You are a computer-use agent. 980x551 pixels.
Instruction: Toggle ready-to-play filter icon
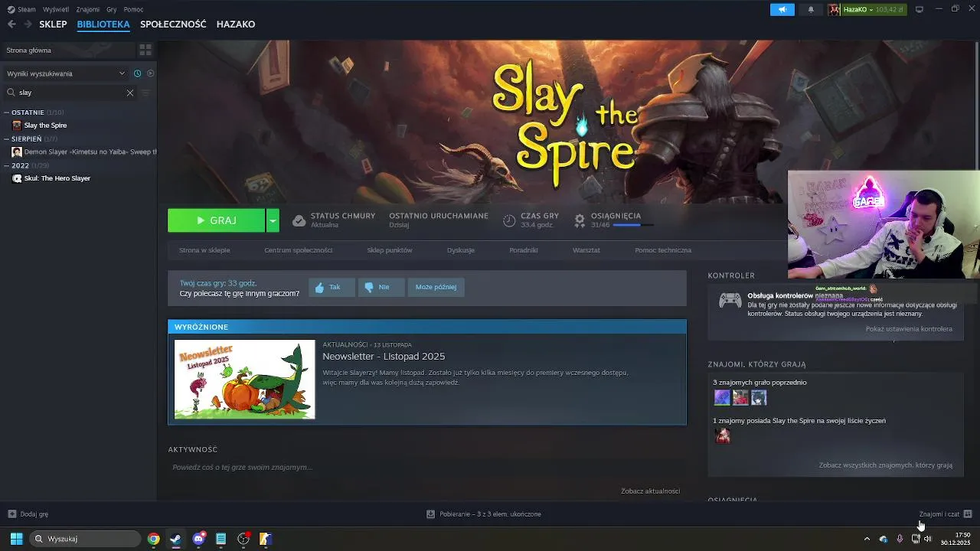tap(150, 73)
